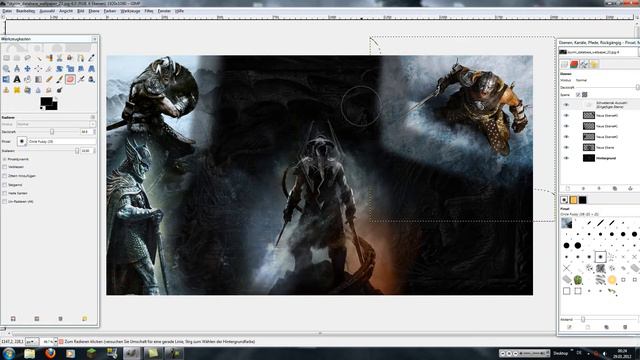The width and height of the screenshot is (640, 360).
Task: Enable the Harte Kanten checkbox
Action: click(x=4, y=193)
